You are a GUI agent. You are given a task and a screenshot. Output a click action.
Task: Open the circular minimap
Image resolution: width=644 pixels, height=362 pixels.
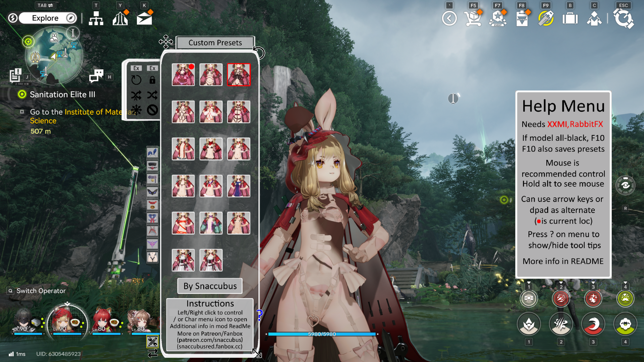coord(54,55)
